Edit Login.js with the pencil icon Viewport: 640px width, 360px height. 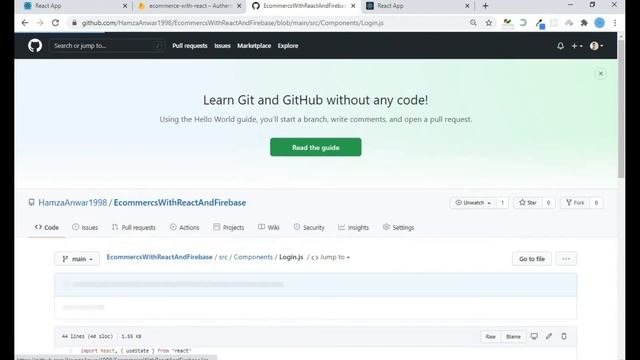point(549,336)
